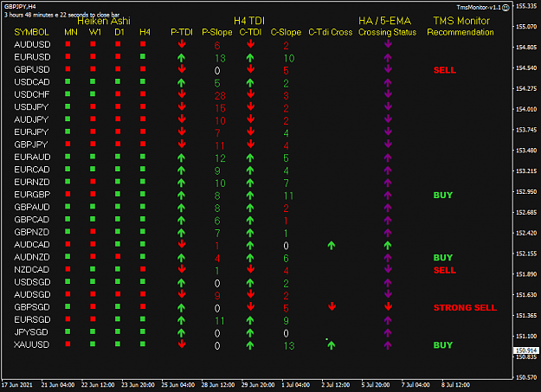The height and width of the screenshot is (392, 541).
Task: Click XAUUSD red P-TDI down arrow
Action: (182, 344)
